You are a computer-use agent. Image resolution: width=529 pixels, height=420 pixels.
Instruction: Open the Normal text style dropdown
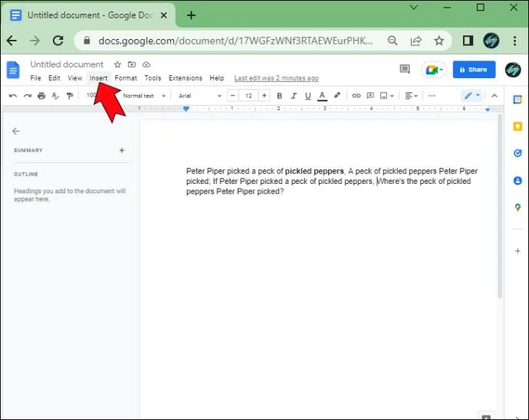click(144, 96)
